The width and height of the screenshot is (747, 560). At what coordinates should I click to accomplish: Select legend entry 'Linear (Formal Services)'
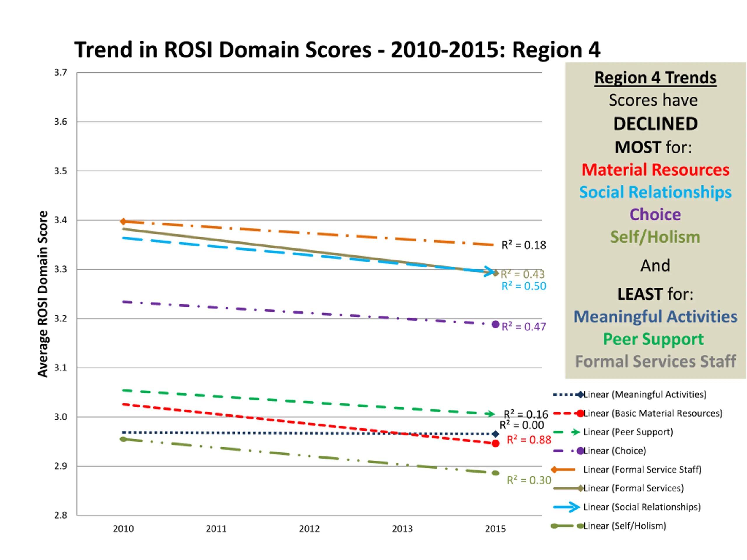click(633, 488)
